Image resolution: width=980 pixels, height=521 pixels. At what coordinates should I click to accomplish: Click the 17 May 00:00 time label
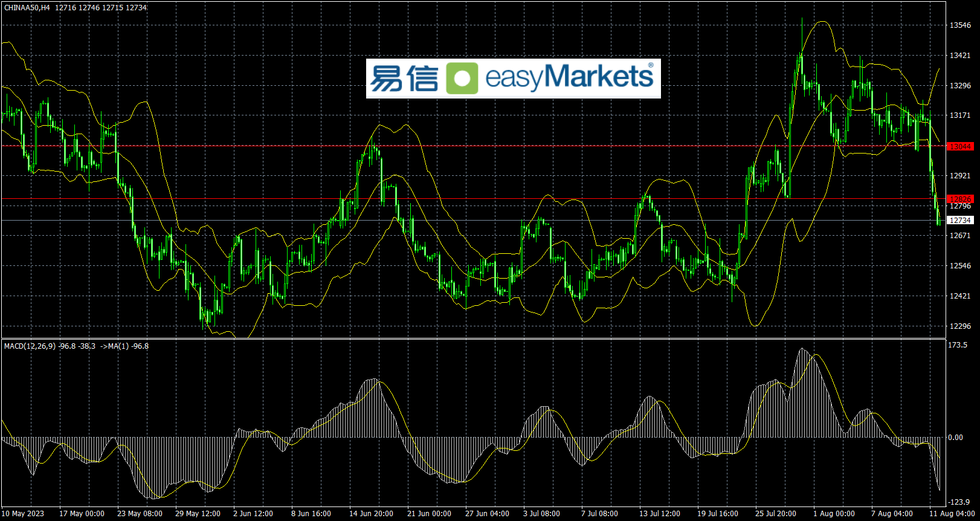(82, 514)
